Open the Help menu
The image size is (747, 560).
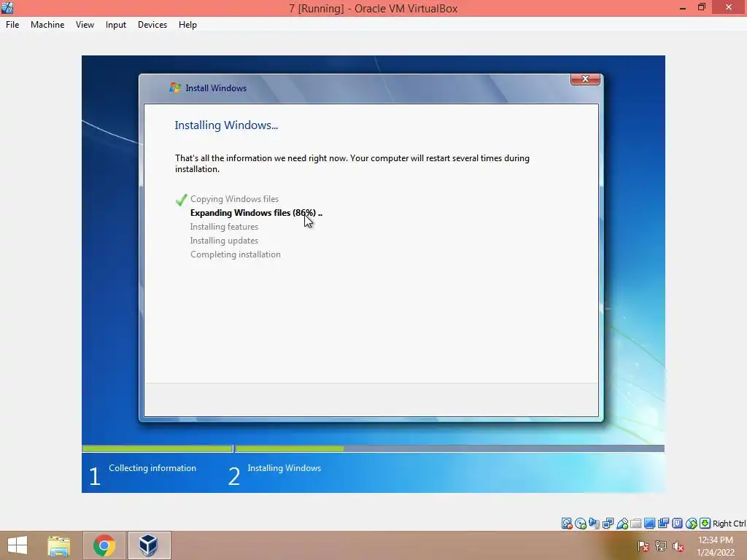(x=187, y=25)
